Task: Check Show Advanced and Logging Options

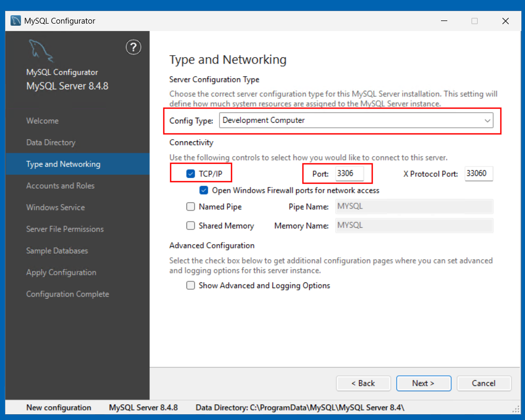Action: tap(191, 286)
